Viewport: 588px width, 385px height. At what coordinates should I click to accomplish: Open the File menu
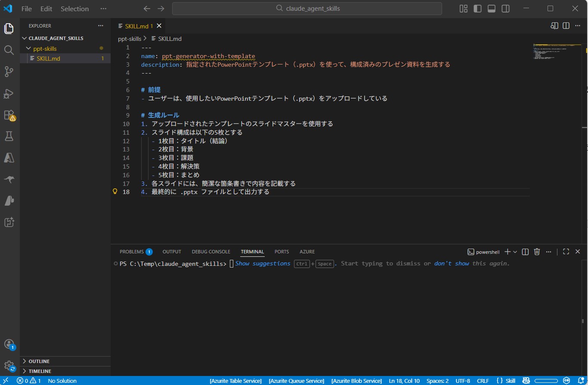point(26,9)
